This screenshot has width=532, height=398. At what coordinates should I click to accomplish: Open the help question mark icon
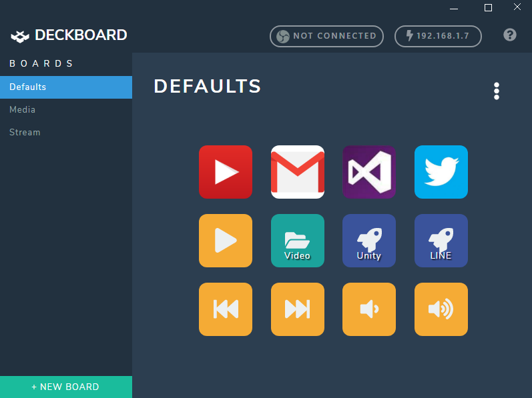tap(509, 35)
